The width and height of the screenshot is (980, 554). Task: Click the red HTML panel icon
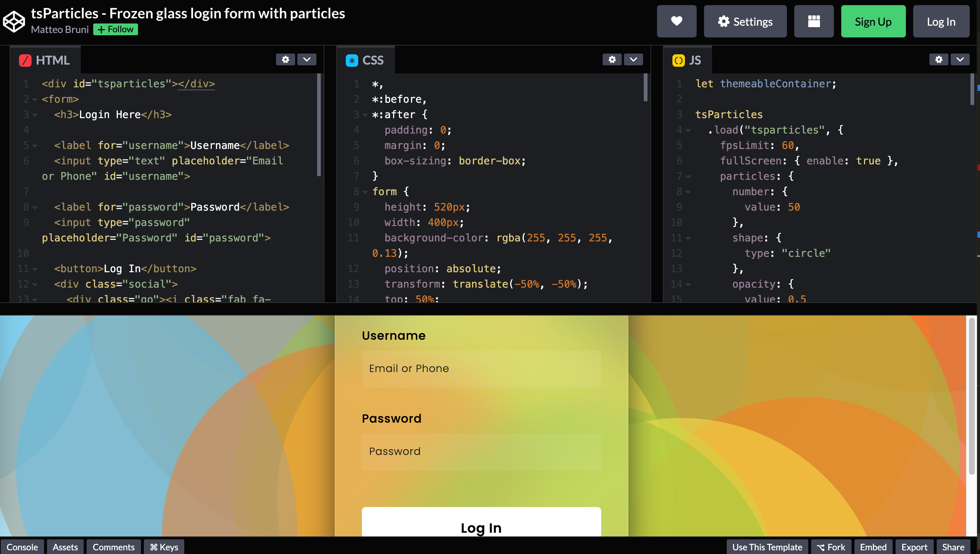pyautogui.click(x=25, y=60)
